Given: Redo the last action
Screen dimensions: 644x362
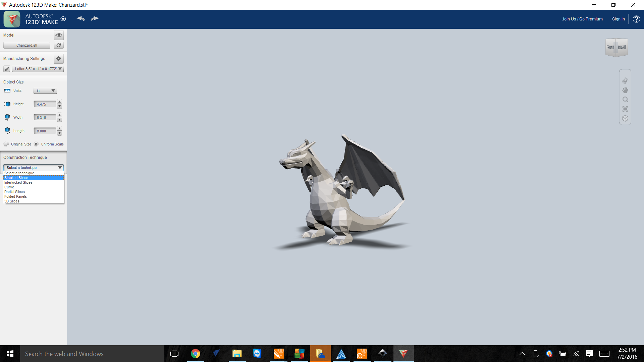Looking at the screenshot, I should pos(95,18).
